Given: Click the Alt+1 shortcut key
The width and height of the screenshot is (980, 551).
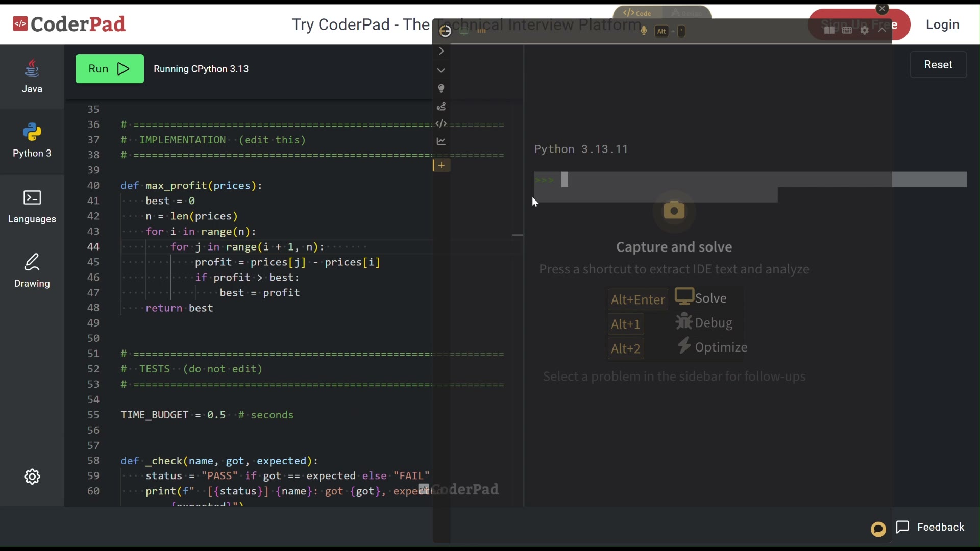Looking at the screenshot, I should (626, 324).
